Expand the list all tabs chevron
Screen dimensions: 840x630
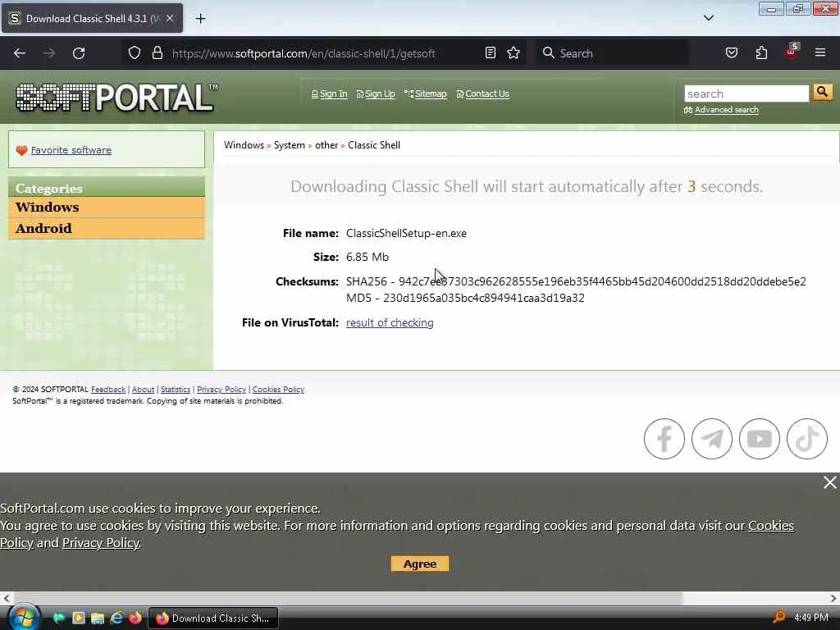(x=709, y=18)
